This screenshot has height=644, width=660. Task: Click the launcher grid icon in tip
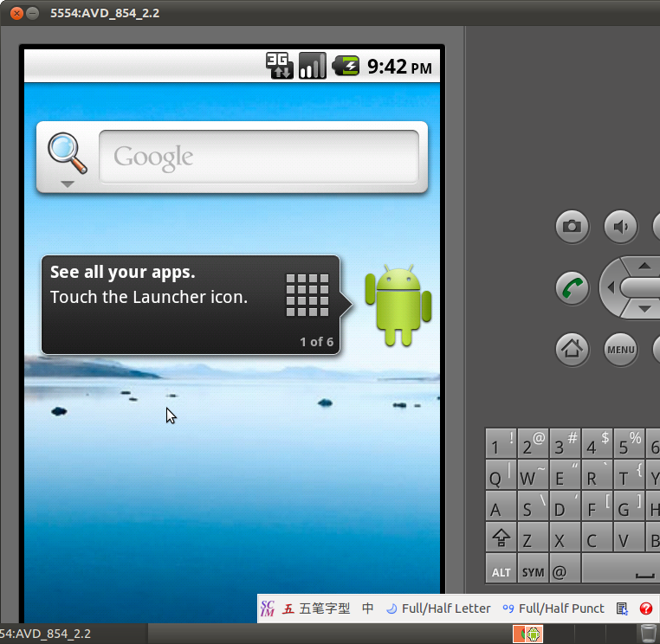[x=307, y=294]
